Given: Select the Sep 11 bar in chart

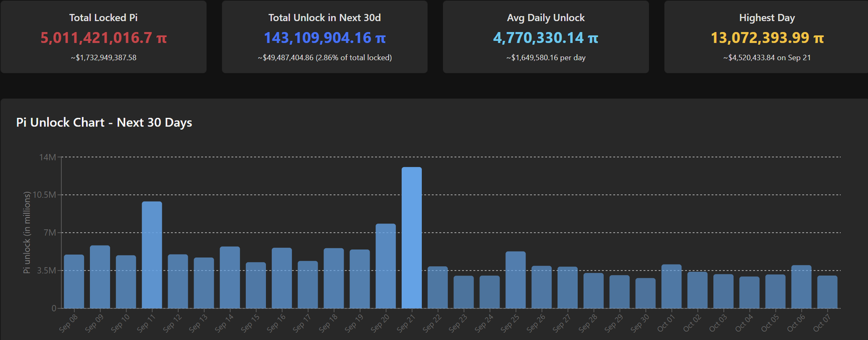Looking at the screenshot, I should point(152,255).
